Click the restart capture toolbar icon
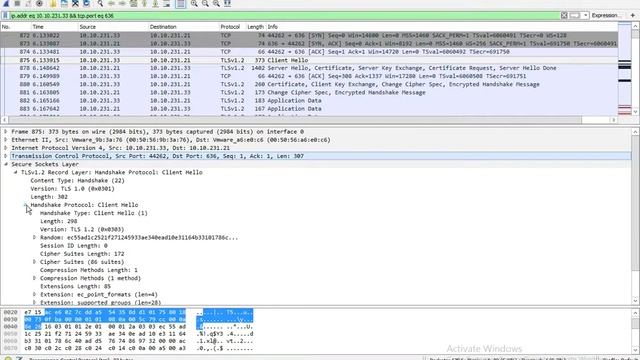Screen dimensions: 640x360 click(28, 3)
